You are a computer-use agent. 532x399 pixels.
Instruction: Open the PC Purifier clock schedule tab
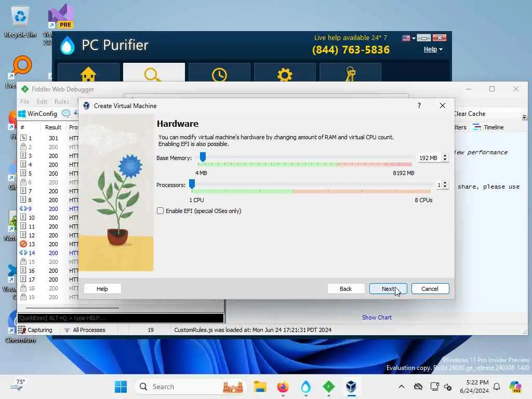tap(219, 72)
